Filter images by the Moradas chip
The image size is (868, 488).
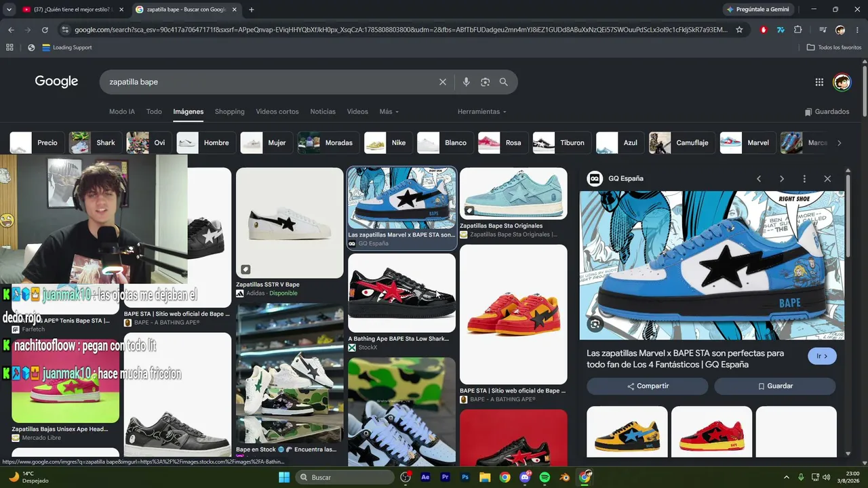[328, 143]
